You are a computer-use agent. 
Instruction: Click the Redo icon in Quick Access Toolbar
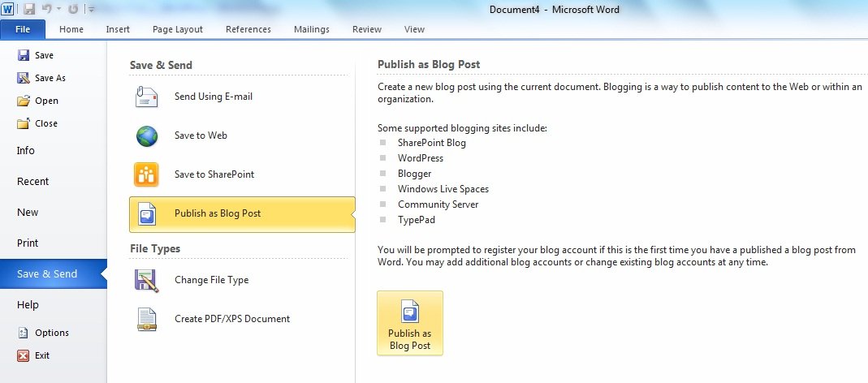pyautogui.click(x=73, y=9)
